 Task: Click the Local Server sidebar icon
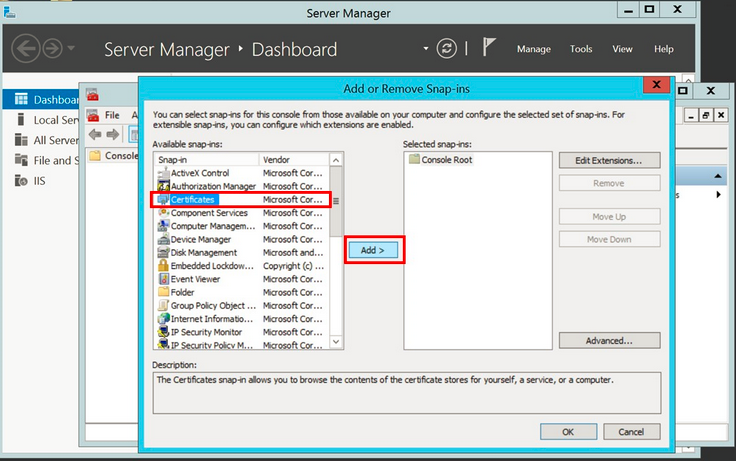coord(21,119)
